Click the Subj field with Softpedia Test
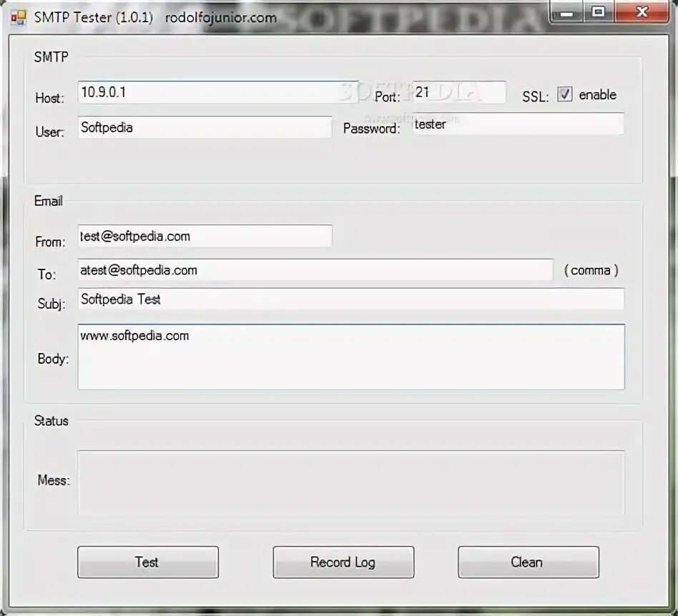Screen dimensions: 678x616 350,299
